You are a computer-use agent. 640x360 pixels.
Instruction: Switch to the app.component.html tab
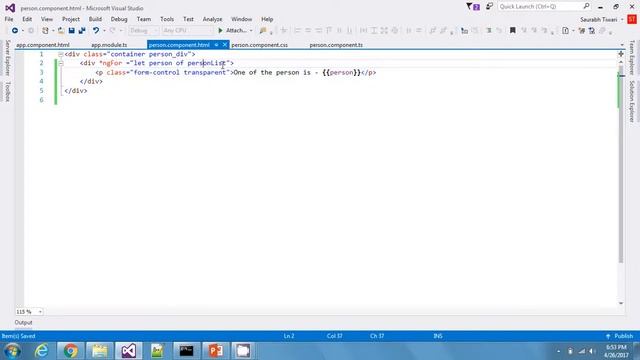tap(43, 45)
